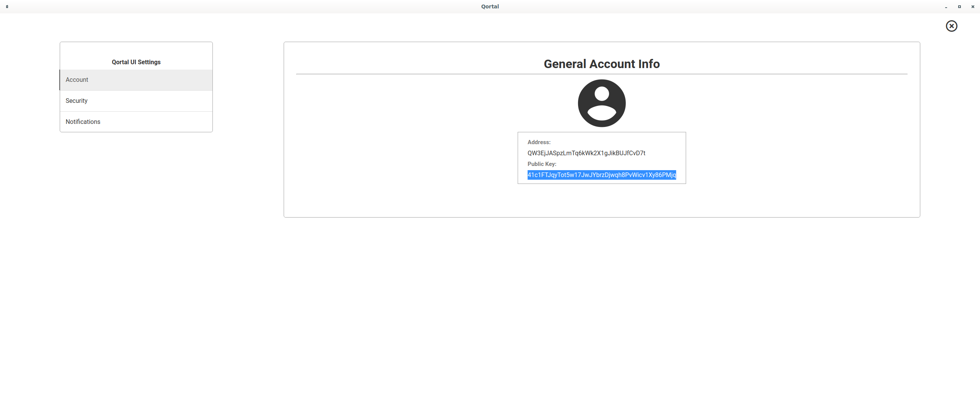Open the window menu icon in title bar
The width and height of the screenshot is (980, 403).
7,6
